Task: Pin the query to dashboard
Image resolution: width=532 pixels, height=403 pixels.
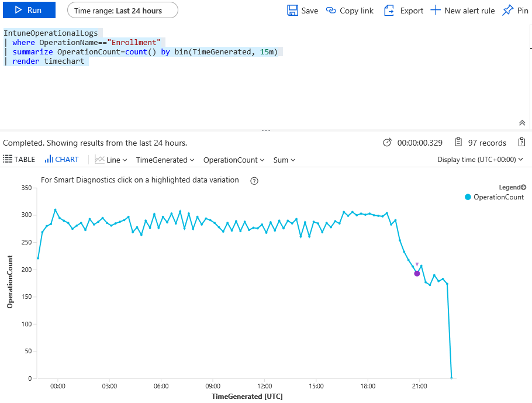Action: tap(508, 11)
